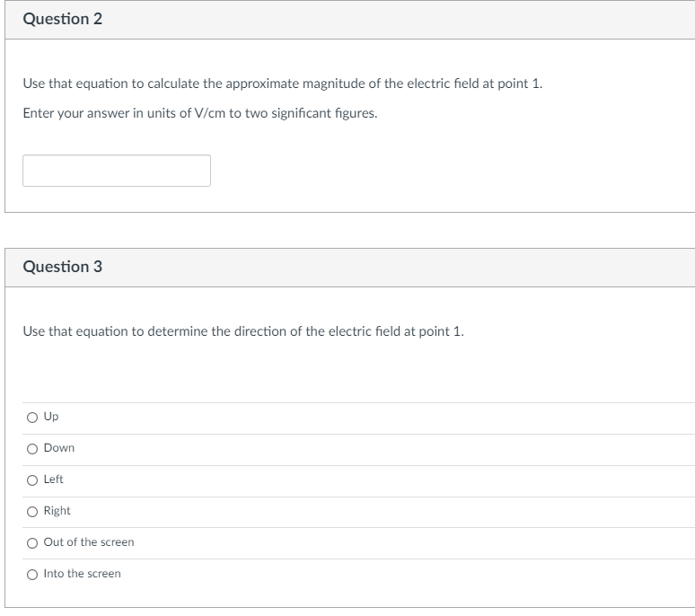Click the "Enter your answer in units of V/cm" line
The width and height of the screenshot is (695, 616).
200,113
